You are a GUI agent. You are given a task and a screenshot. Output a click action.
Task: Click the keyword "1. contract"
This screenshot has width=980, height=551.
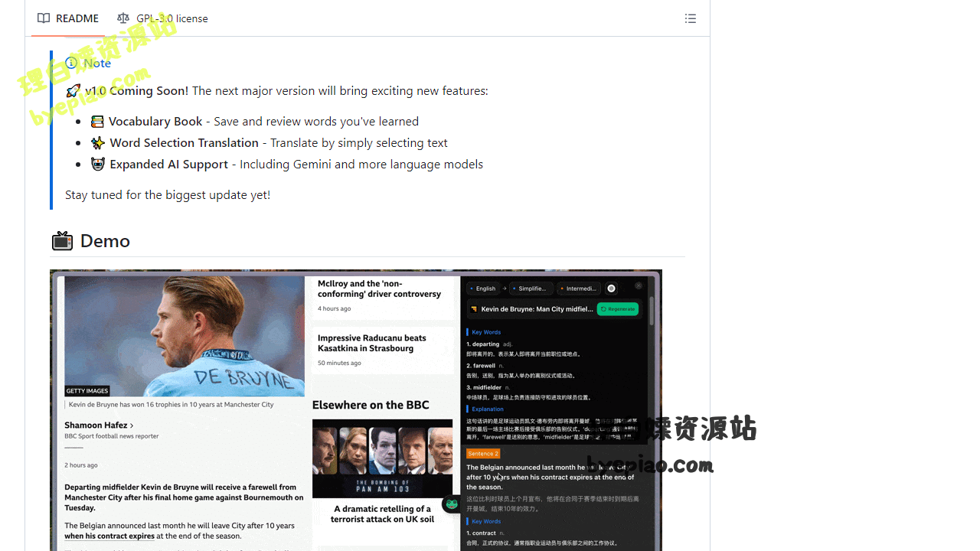481,533
